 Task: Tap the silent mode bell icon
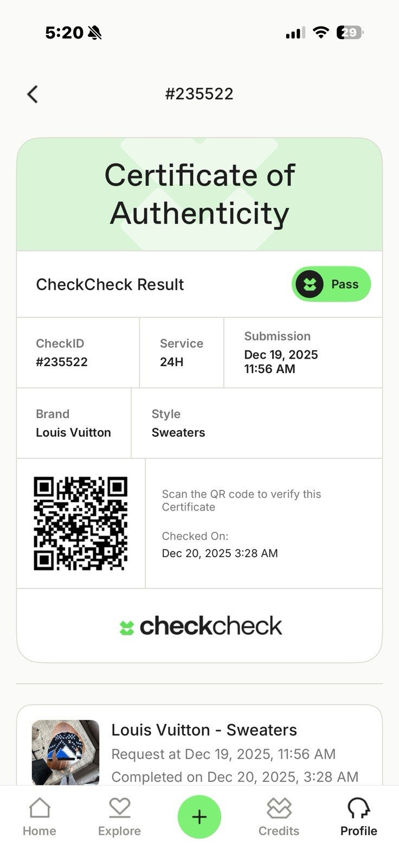point(94,33)
